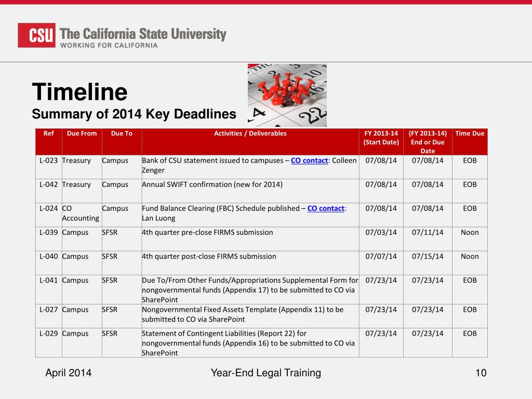Click 'Noon' in the L-040 row

pos(470,257)
